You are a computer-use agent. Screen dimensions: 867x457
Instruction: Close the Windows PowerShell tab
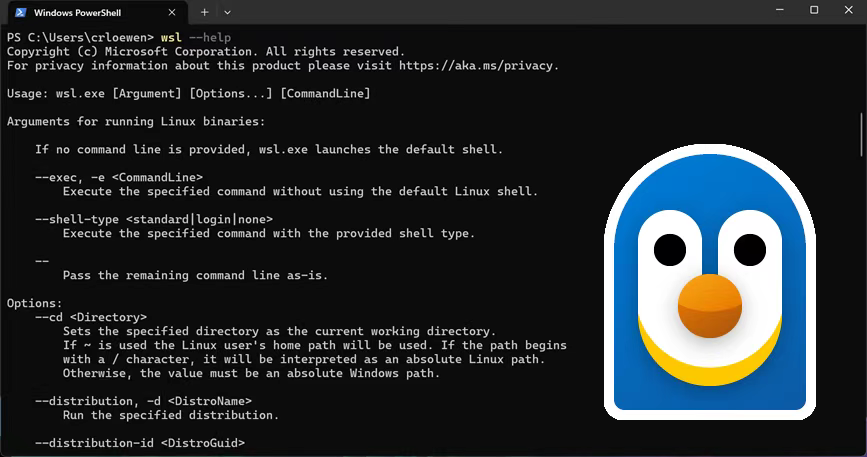coord(172,12)
